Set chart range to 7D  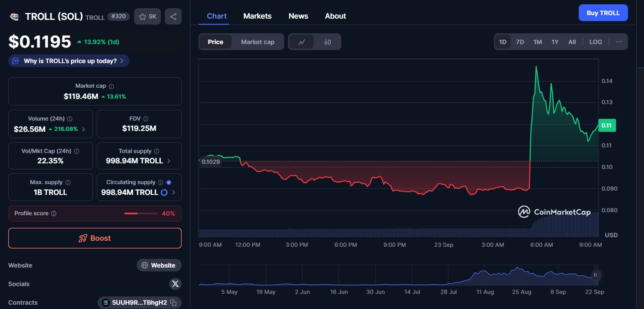pos(520,42)
